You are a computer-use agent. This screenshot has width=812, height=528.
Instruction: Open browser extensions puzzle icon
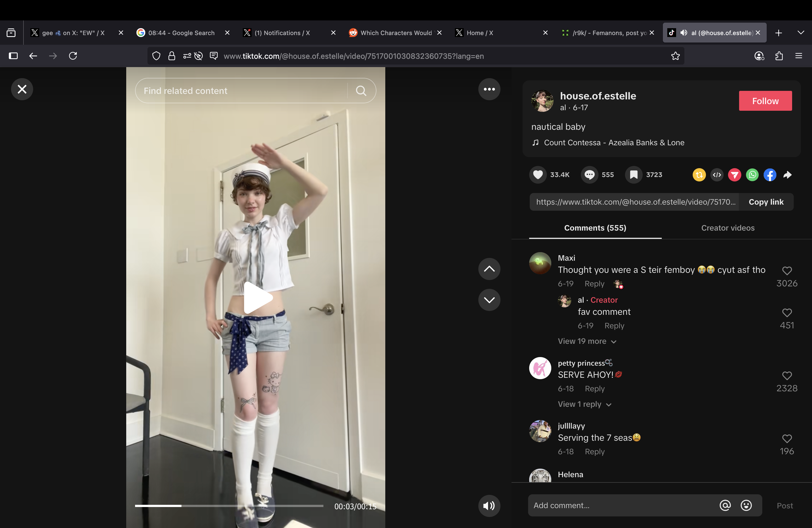pos(779,56)
